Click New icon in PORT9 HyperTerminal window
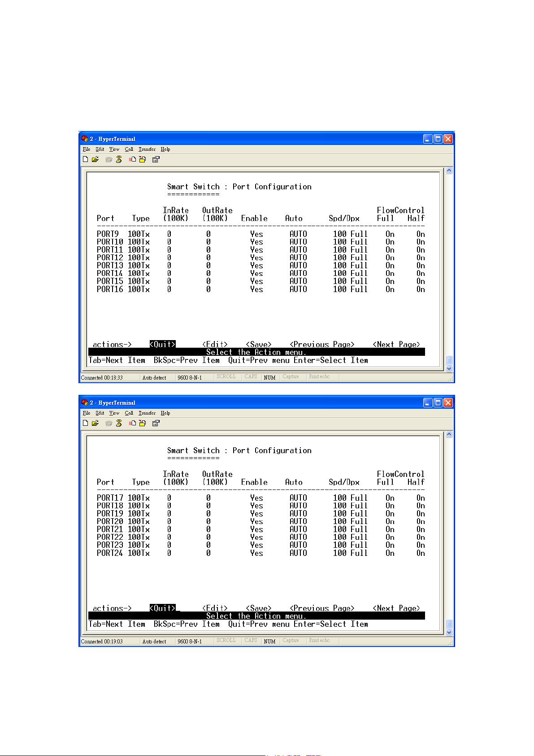Image resolution: width=534 pixels, height=756 pixels. [86, 159]
